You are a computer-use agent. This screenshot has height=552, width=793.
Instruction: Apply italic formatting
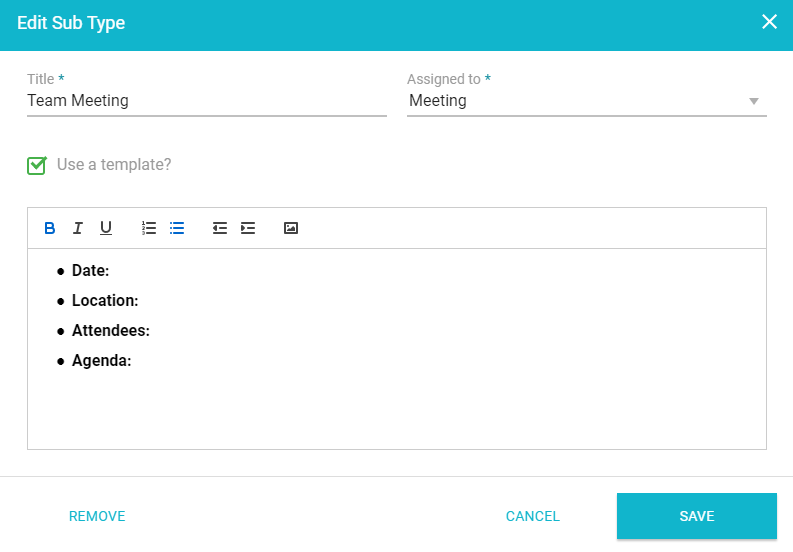click(x=78, y=228)
